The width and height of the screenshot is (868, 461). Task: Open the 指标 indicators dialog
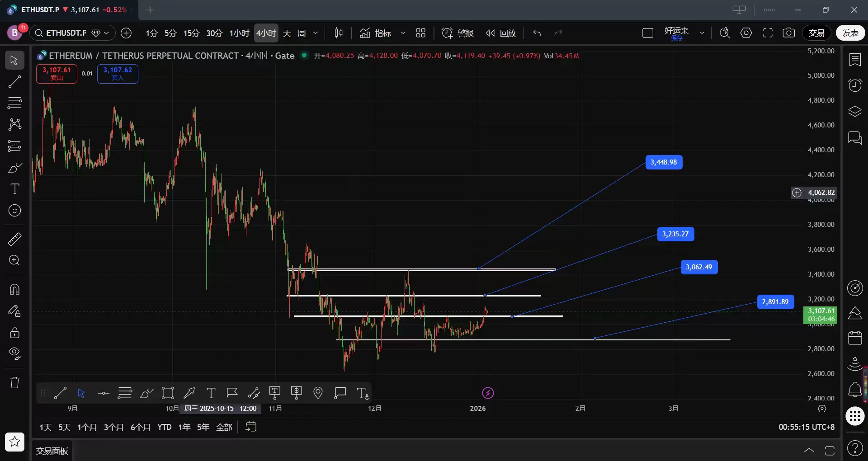point(375,33)
